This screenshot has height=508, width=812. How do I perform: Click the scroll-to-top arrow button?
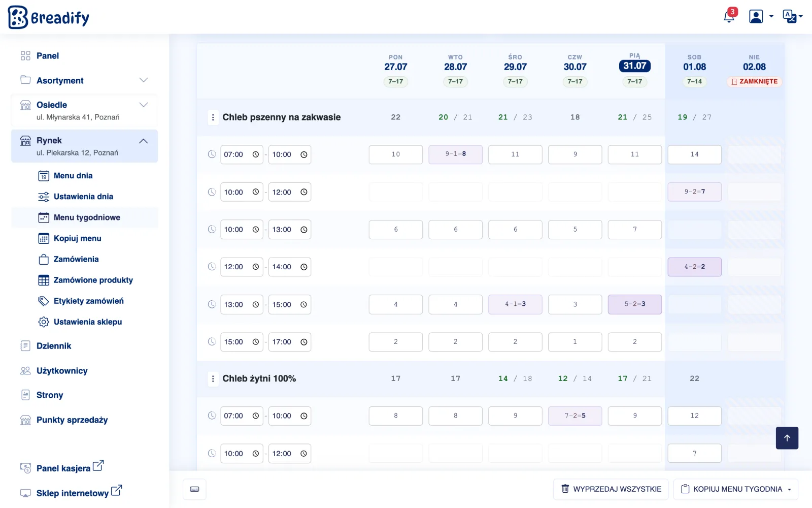click(x=787, y=438)
